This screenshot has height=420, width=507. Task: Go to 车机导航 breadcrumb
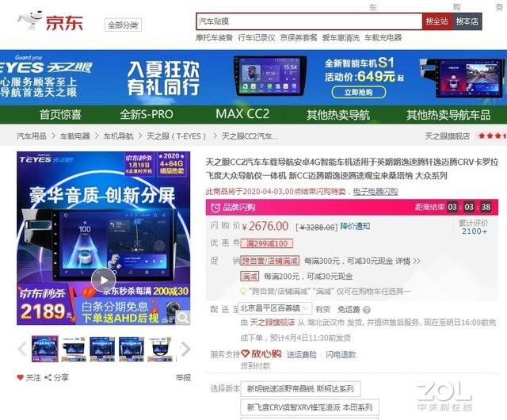coord(118,136)
